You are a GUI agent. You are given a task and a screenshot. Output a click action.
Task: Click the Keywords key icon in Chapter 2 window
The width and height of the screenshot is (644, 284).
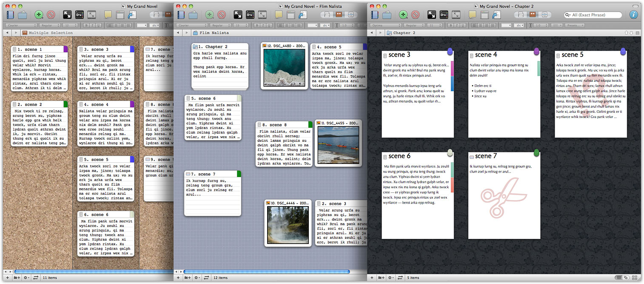point(444,15)
